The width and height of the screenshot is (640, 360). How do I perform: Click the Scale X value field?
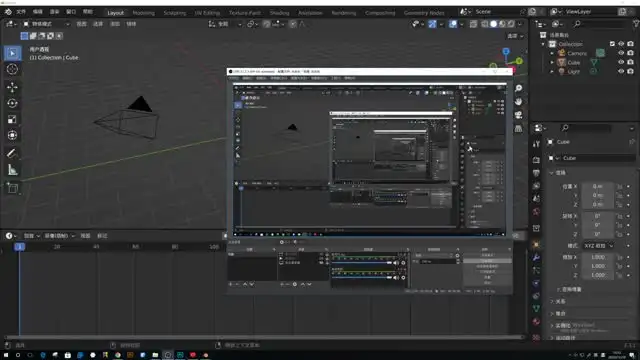(x=598, y=257)
